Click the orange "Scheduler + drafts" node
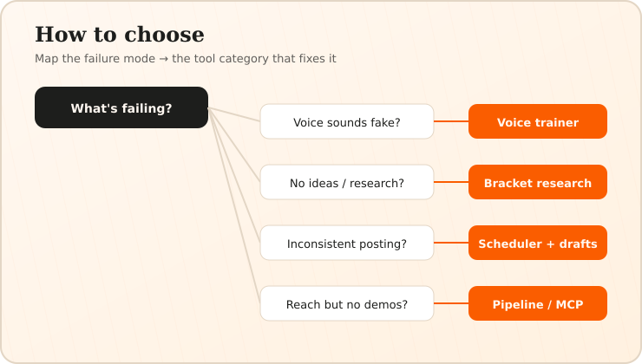The width and height of the screenshot is (642, 364). 538,243
